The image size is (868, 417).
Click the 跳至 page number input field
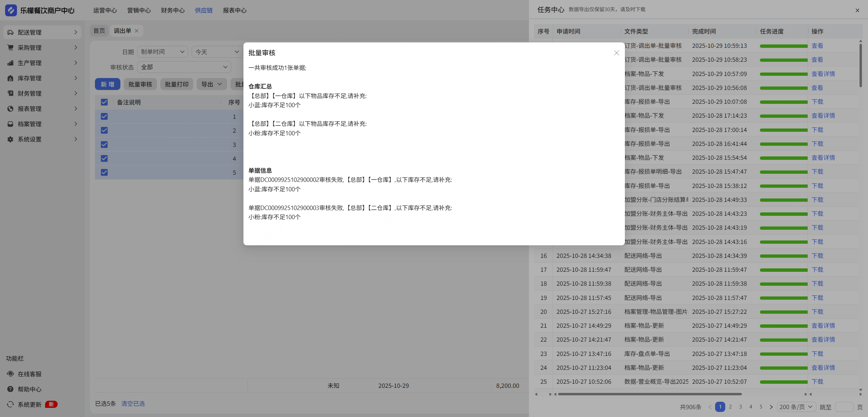coord(844,407)
